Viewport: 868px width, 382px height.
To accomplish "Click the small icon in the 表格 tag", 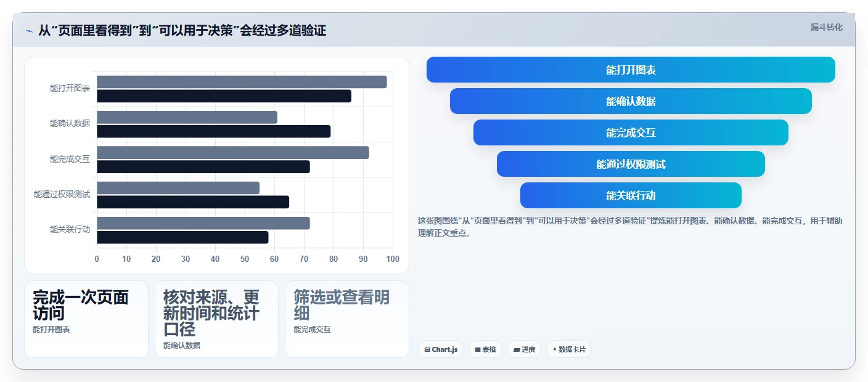I will (478, 349).
